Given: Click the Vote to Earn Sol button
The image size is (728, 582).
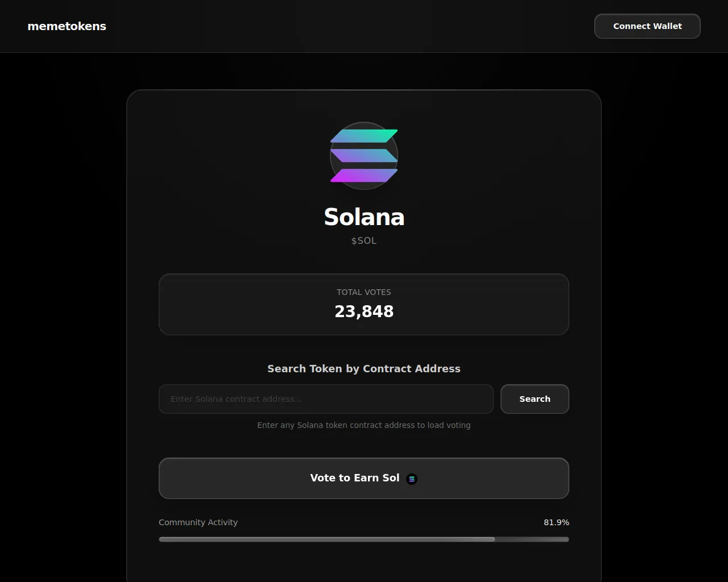Looking at the screenshot, I should (364, 478).
